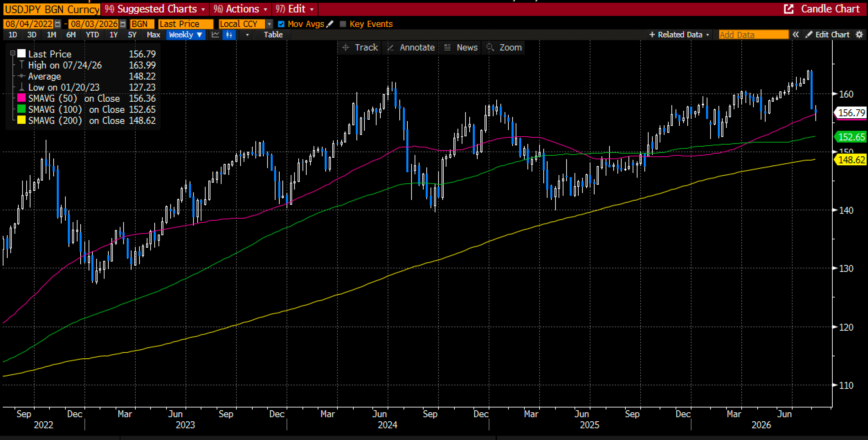Open the Suggested Charts menu
Viewport: 868px width, 440px height.
coord(155,9)
